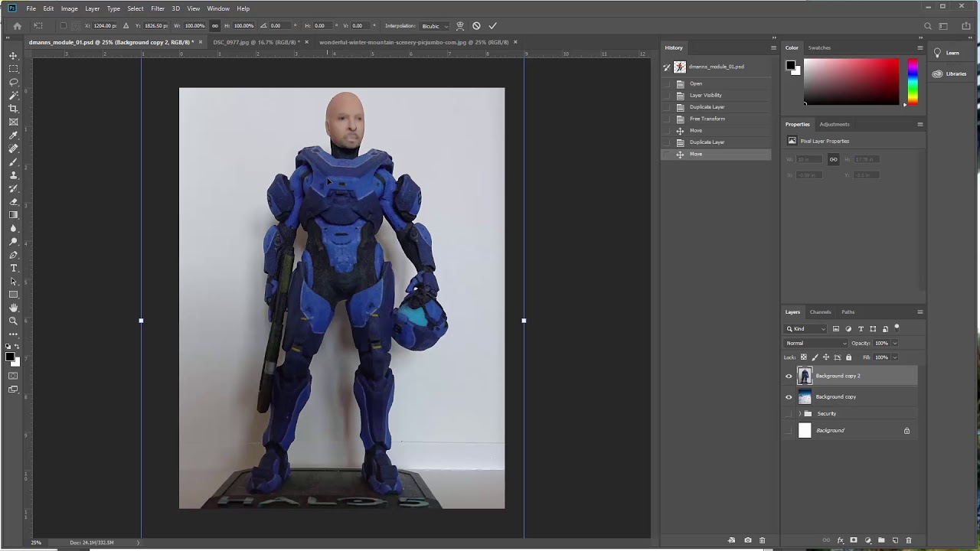The height and width of the screenshot is (551, 980).
Task: Open the History panel menu
Action: click(x=773, y=47)
